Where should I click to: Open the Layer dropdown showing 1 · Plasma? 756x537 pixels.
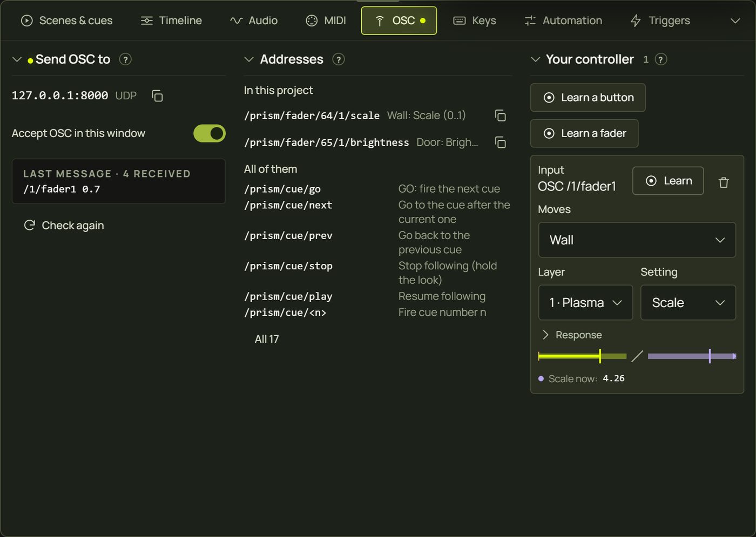(585, 303)
